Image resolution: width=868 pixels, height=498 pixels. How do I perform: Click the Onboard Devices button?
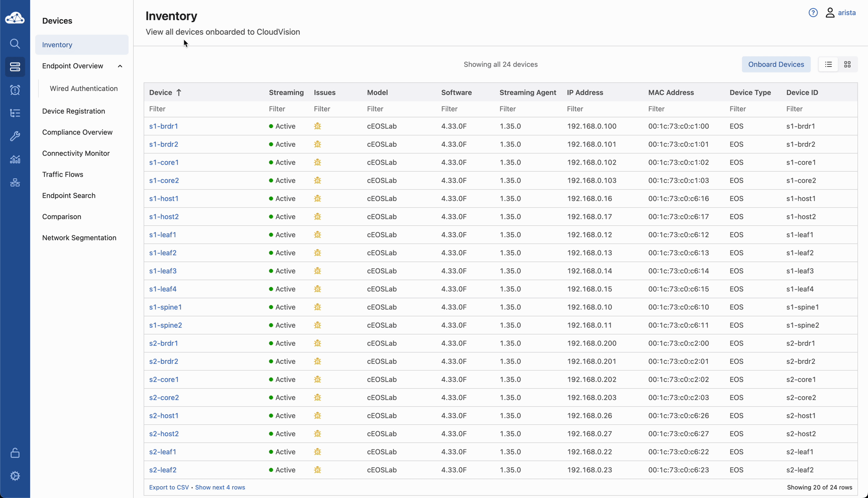coord(776,64)
